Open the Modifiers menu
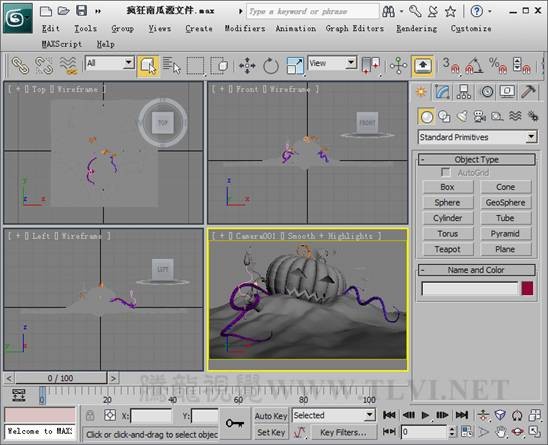Viewport: 548px width, 445px height. pyautogui.click(x=245, y=28)
